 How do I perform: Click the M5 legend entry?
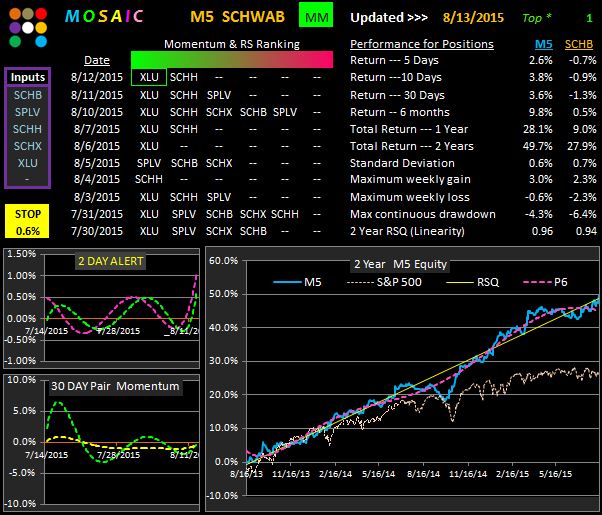point(297,282)
